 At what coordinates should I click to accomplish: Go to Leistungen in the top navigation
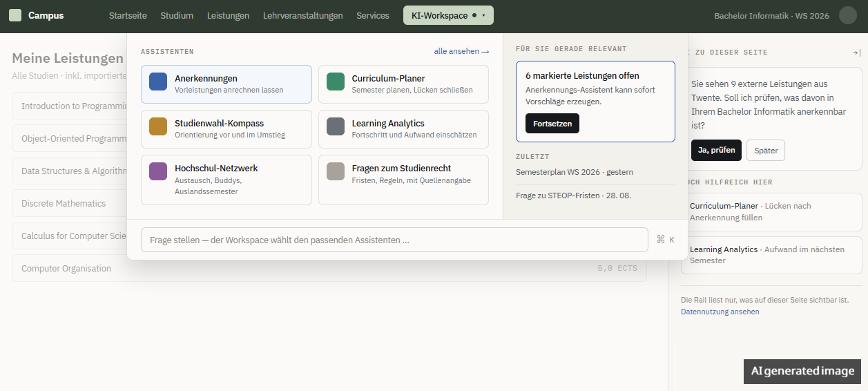click(228, 15)
